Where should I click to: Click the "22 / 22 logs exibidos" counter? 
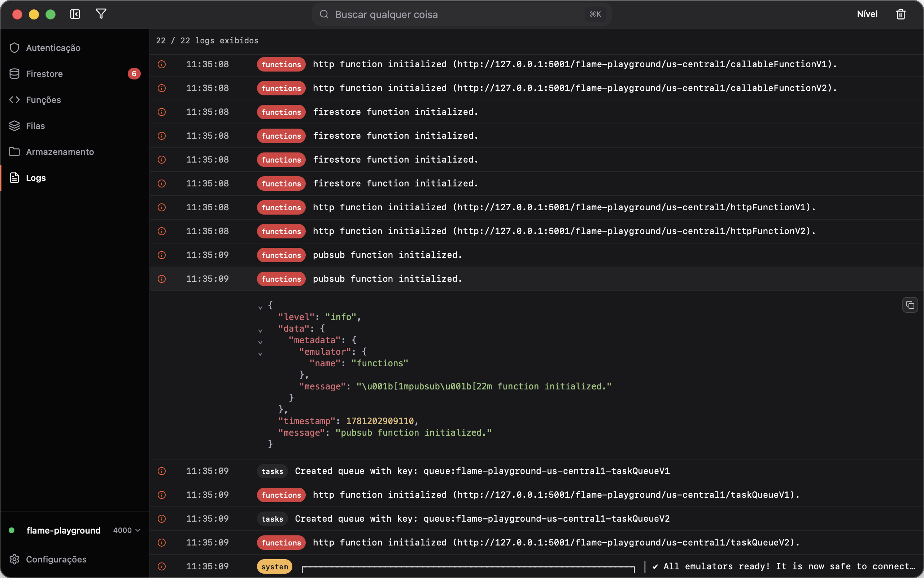207,40
